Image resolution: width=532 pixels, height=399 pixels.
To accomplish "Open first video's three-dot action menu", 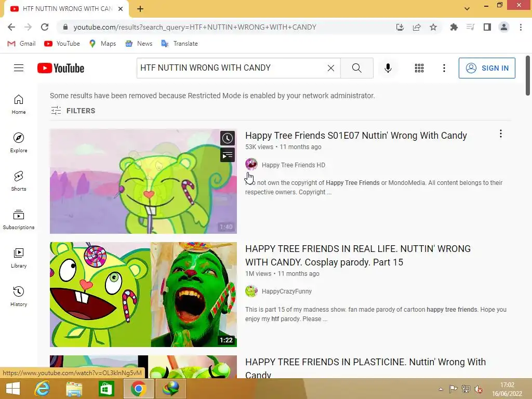I will point(500,134).
